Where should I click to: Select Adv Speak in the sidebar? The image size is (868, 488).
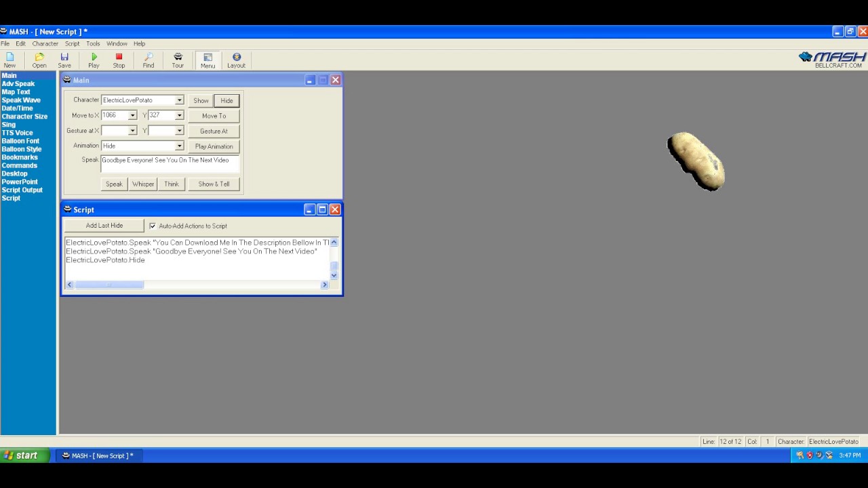(18, 84)
